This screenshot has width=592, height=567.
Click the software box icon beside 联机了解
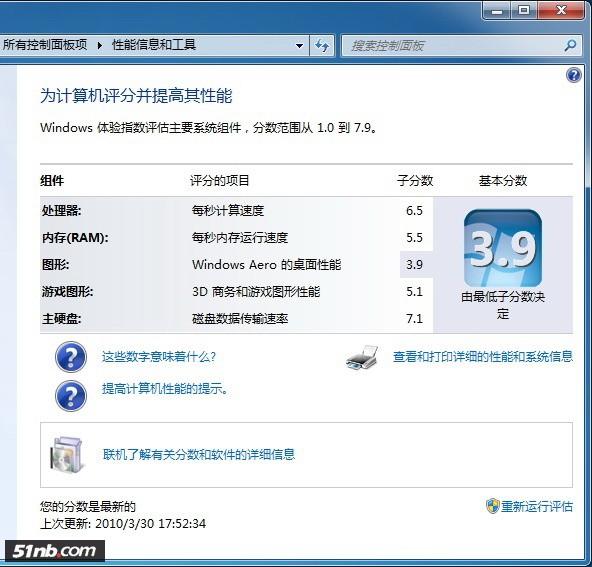click(x=66, y=454)
